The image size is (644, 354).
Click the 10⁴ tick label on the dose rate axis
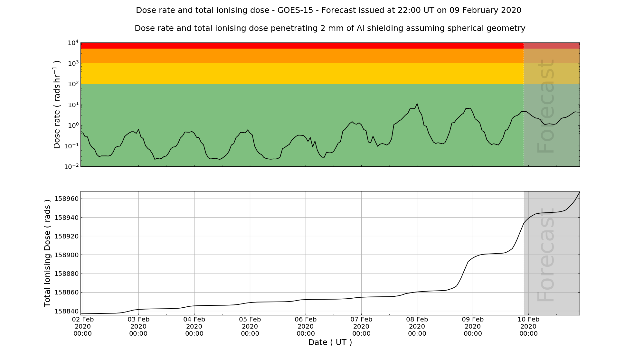73,43
